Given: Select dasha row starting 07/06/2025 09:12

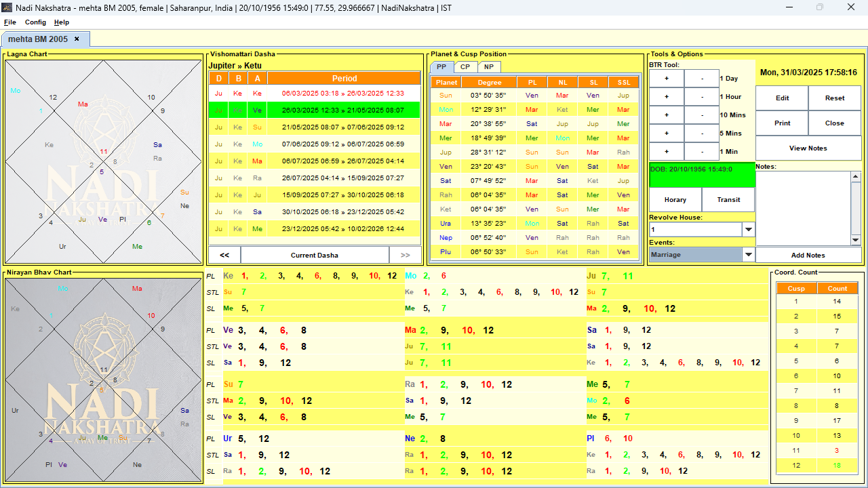Looking at the screenshot, I should tap(315, 144).
